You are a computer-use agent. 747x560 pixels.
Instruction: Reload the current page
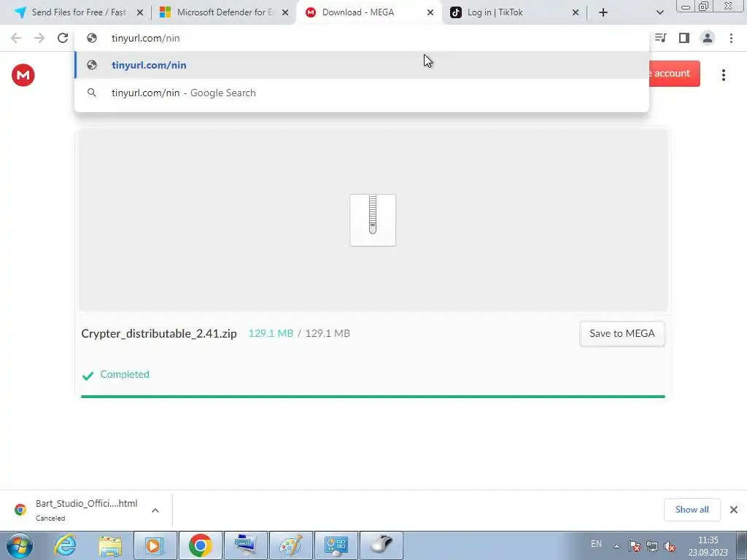point(63,38)
